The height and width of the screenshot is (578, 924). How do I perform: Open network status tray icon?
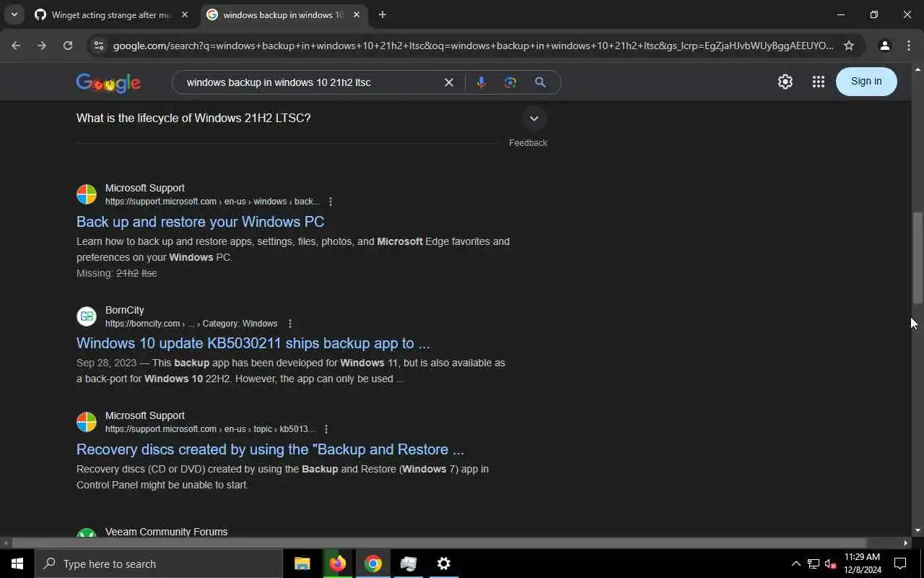tap(814, 564)
